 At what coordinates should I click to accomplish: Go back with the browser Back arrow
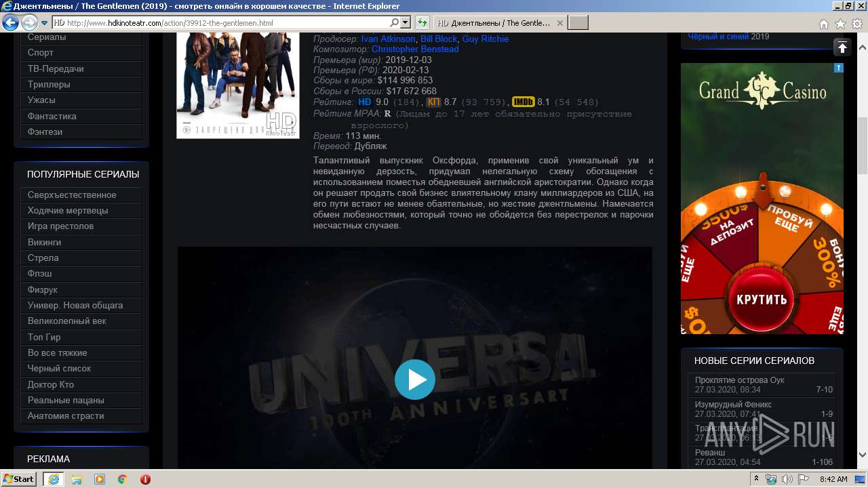(x=10, y=22)
